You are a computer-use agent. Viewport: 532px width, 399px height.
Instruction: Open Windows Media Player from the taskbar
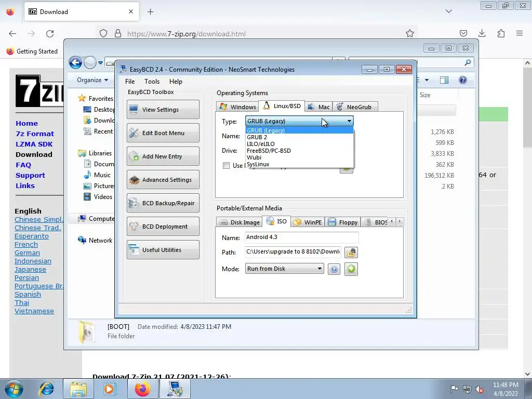110,389
